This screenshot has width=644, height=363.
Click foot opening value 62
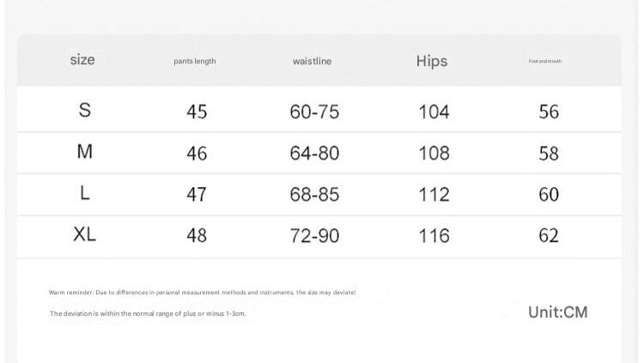tap(549, 236)
